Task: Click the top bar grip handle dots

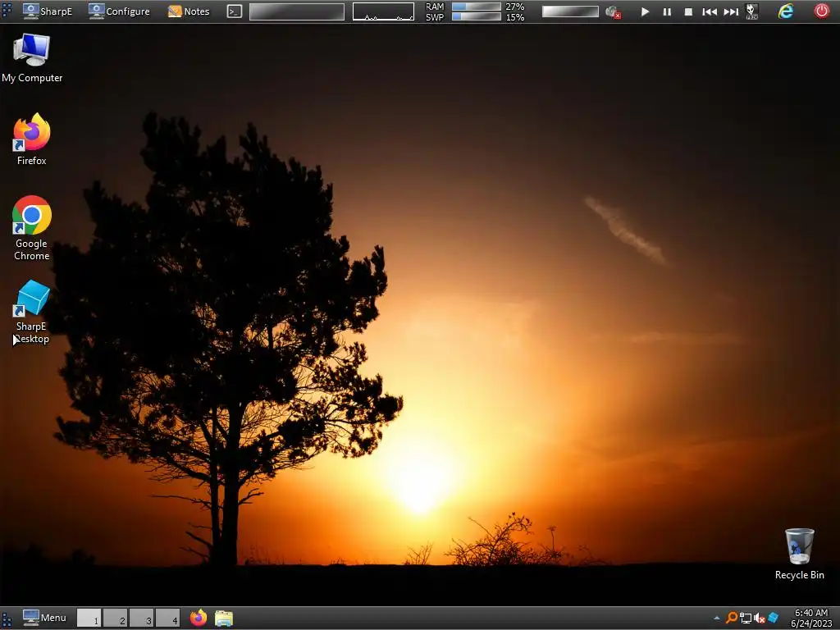Action: point(7,11)
